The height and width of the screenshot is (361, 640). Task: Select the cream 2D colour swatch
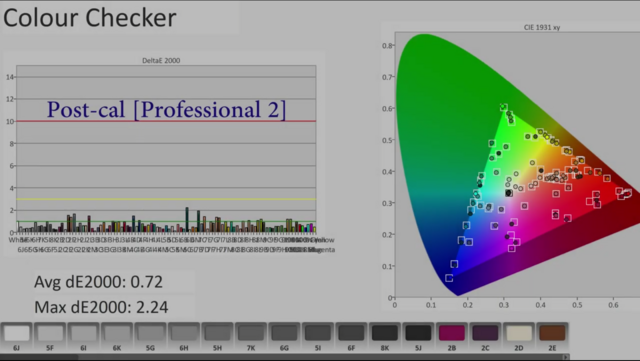tap(518, 333)
